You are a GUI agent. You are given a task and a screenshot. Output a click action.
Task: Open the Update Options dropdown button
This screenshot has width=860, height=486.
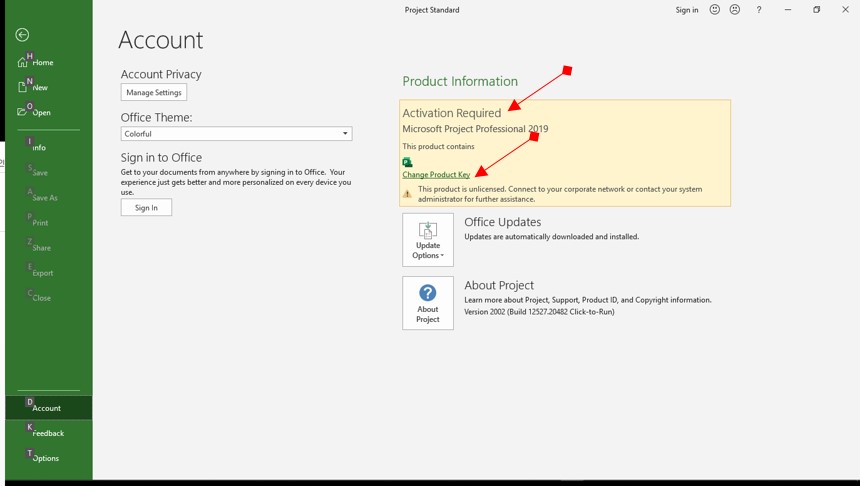click(428, 240)
